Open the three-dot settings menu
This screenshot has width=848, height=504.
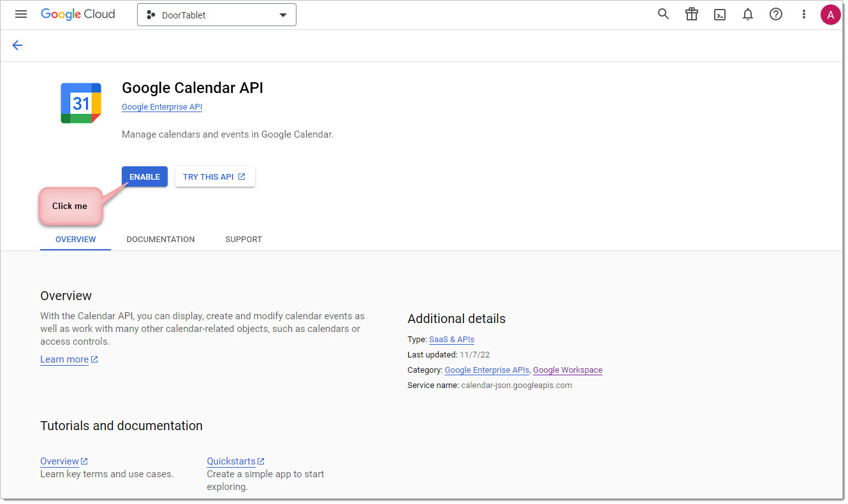[x=804, y=14]
